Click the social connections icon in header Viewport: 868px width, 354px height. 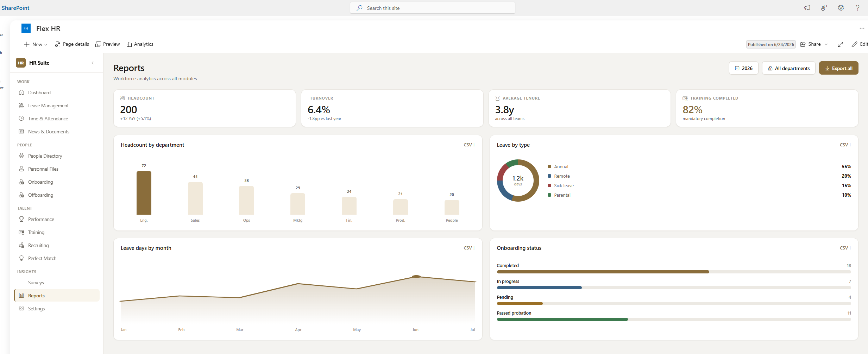824,8
